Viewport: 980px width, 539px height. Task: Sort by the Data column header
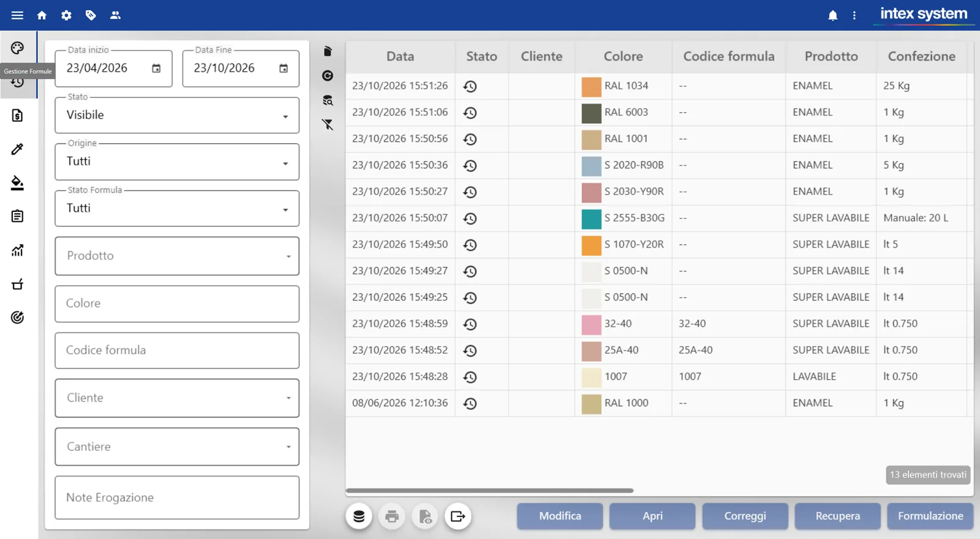point(400,56)
